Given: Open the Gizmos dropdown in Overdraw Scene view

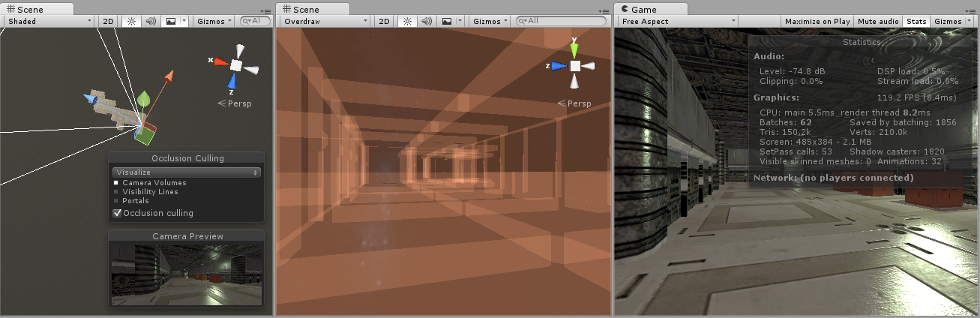Looking at the screenshot, I should click(x=490, y=21).
